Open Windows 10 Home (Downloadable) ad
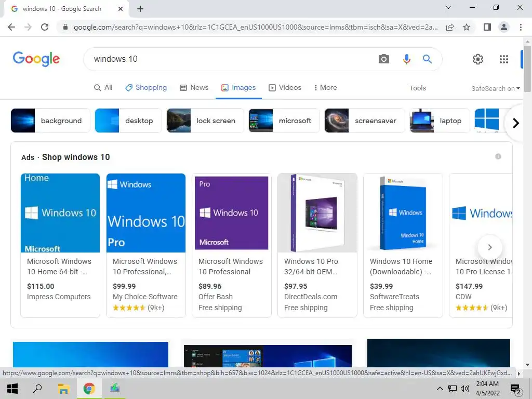The height and width of the screenshot is (399, 532). (x=403, y=245)
